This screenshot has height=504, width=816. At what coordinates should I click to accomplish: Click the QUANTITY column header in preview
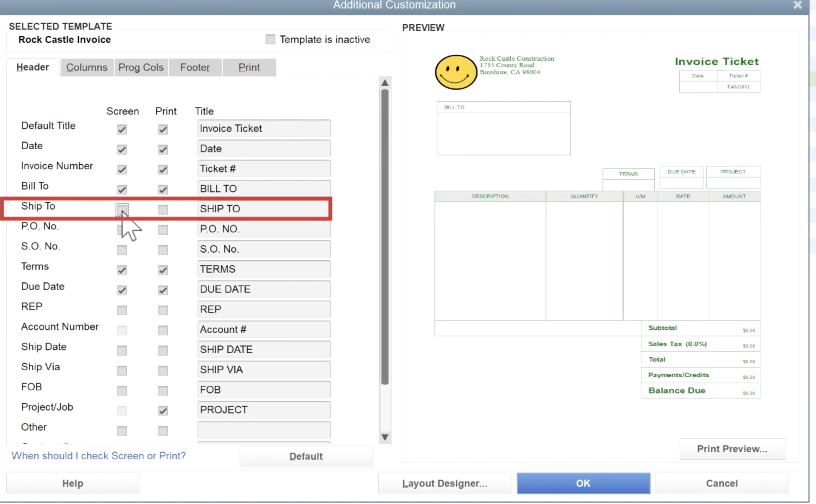pos(584,196)
